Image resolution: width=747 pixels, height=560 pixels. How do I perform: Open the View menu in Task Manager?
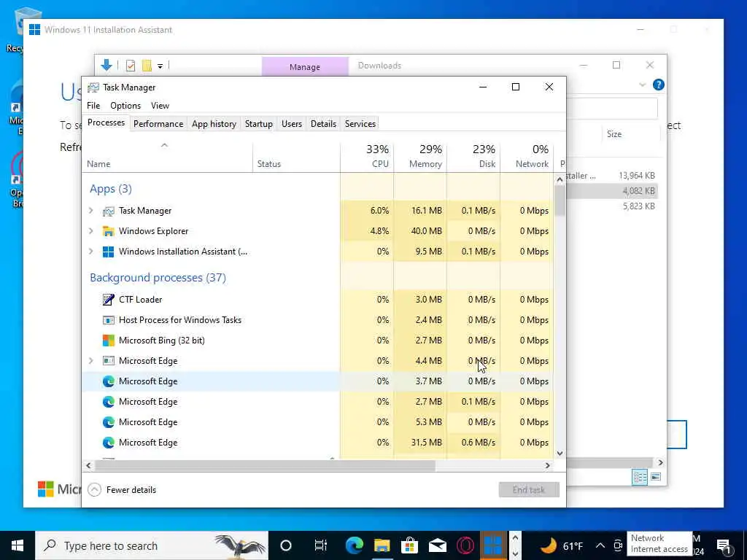click(160, 105)
